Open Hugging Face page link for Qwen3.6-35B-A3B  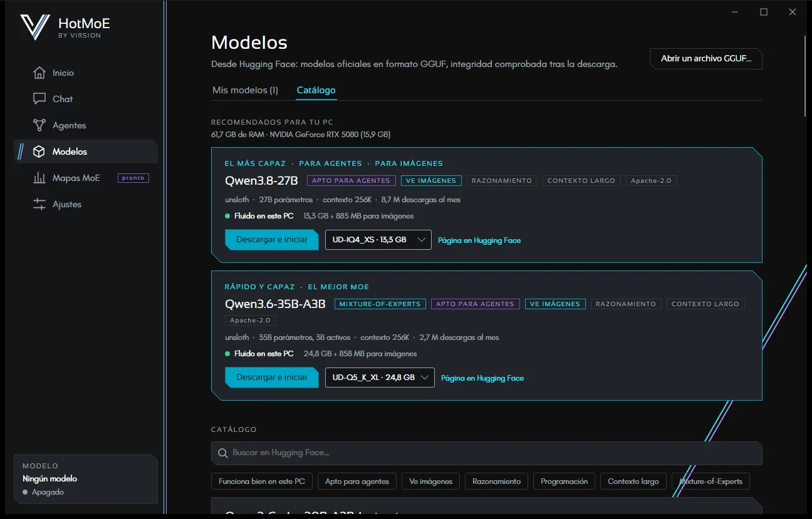click(482, 378)
